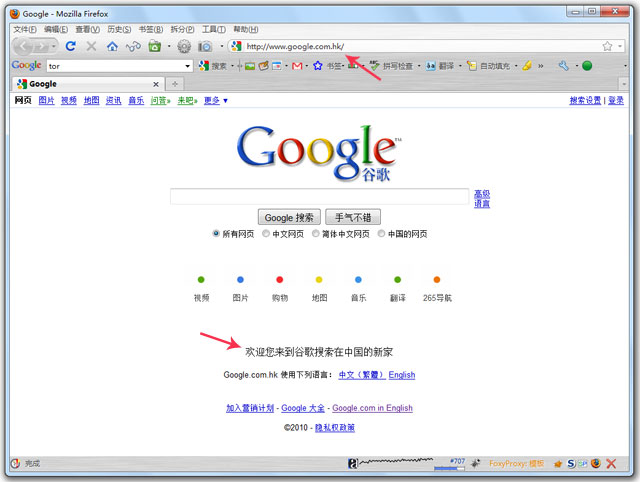
Task: Bookmark this page with the star icon
Action: click(x=607, y=46)
